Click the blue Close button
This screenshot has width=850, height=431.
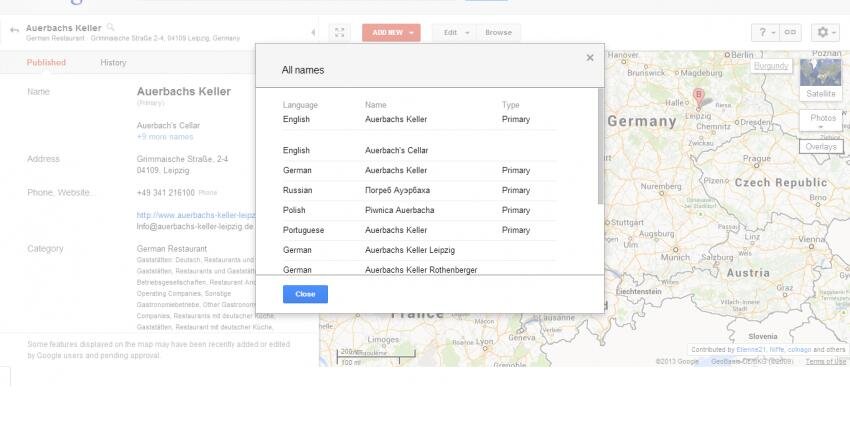tap(305, 294)
